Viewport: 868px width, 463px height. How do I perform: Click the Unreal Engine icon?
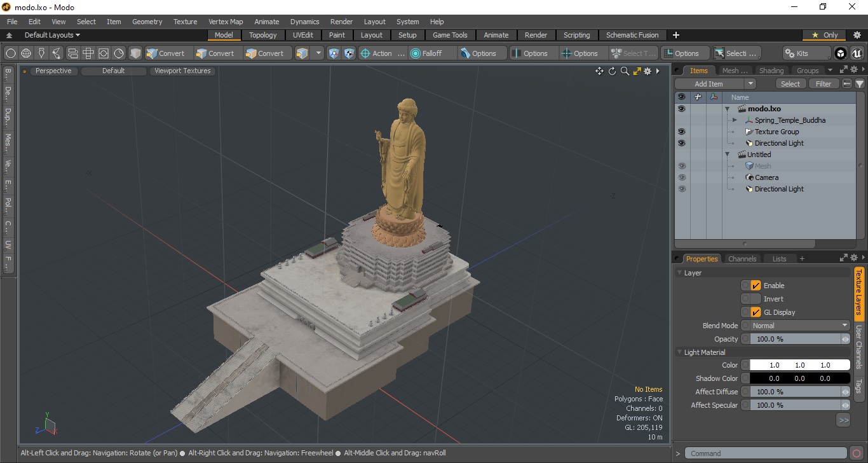[x=856, y=53]
